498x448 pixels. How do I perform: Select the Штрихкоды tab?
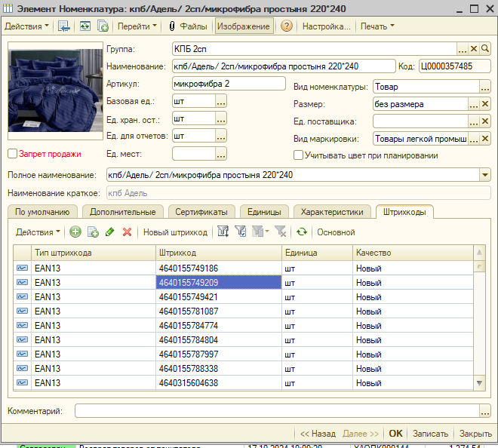(x=404, y=212)
